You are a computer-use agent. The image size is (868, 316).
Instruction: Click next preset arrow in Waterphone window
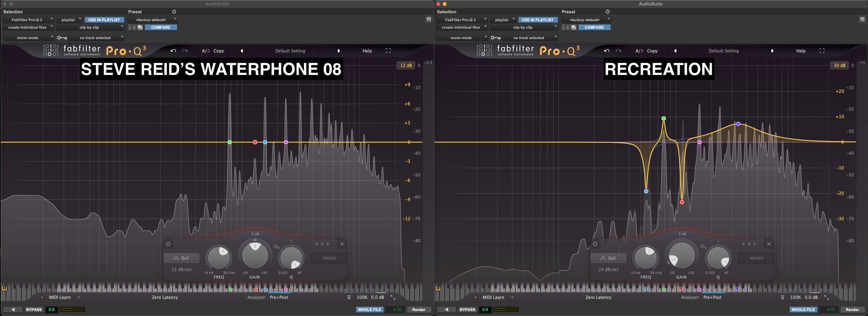click(x=339, y=51)
